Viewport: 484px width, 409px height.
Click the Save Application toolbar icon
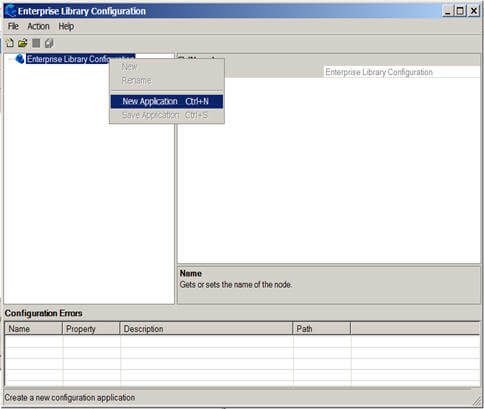[x=36, y=43]
